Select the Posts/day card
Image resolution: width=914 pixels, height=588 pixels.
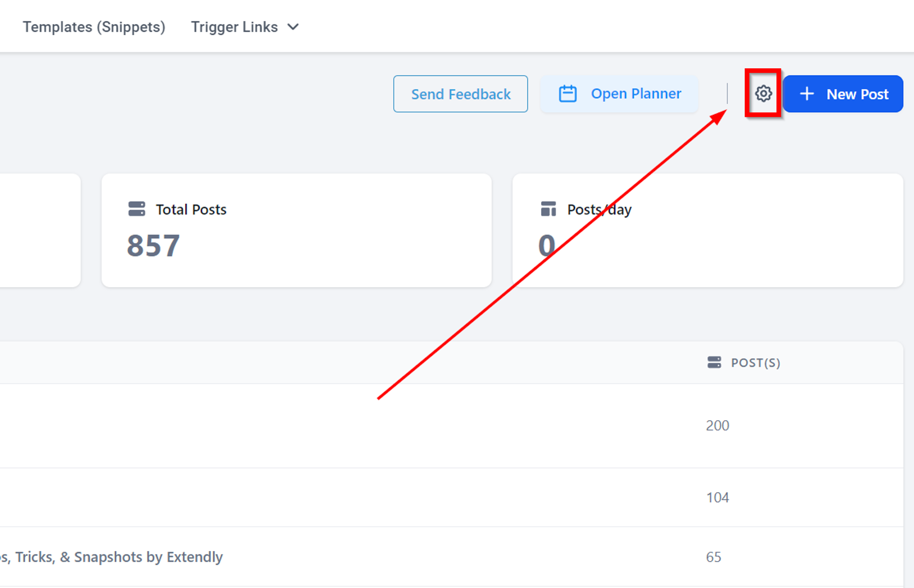coord(708,230)
